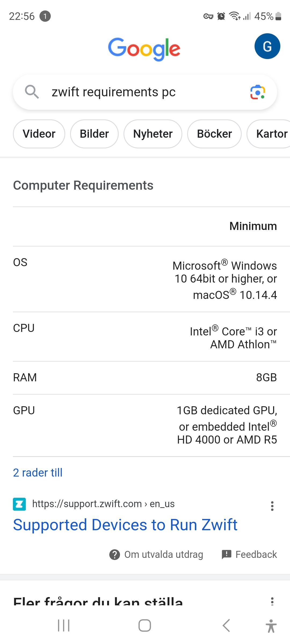Tap the Android home button
The width and height of the screenshot is (290, 644).
pyautogui.click(x=144, y=625)
